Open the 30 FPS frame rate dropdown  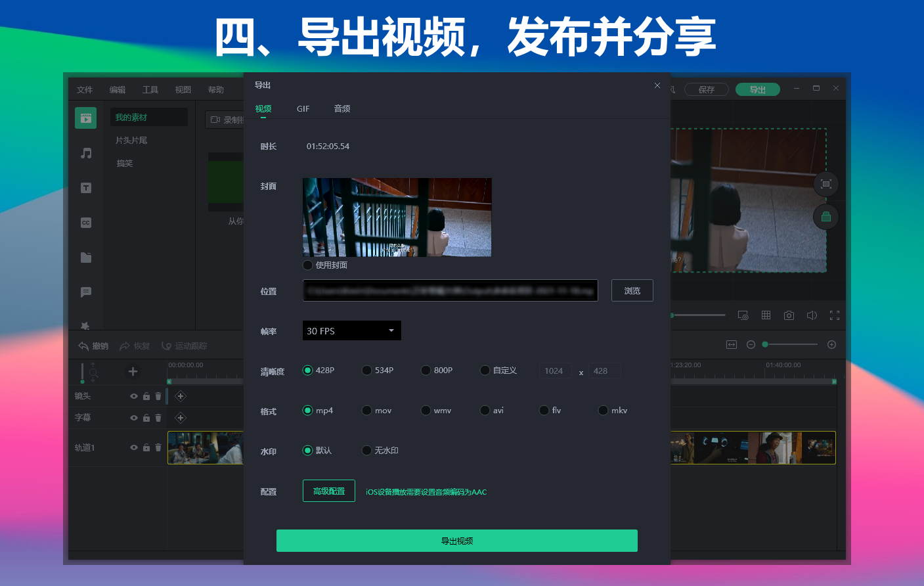(x=352, y=330)
